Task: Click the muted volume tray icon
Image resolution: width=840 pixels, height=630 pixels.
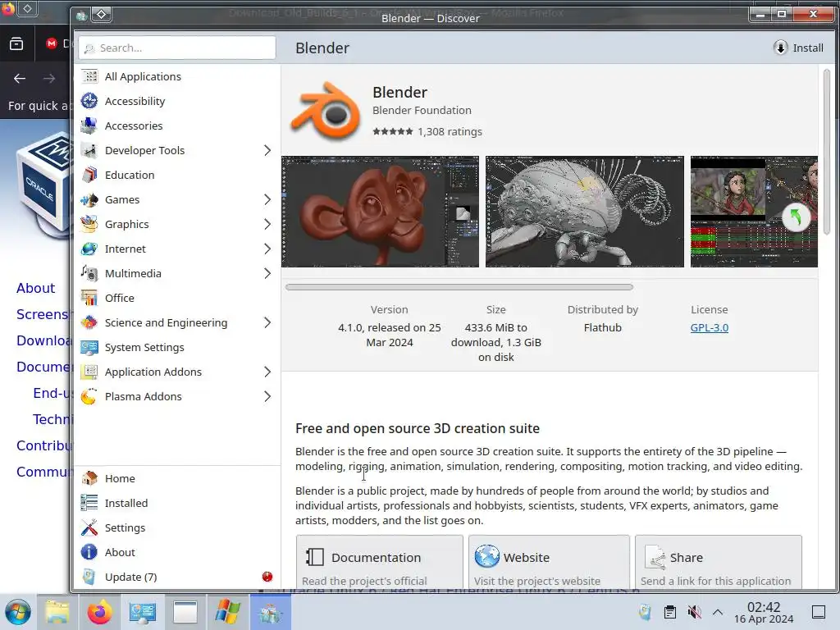Action: (694, 612)
